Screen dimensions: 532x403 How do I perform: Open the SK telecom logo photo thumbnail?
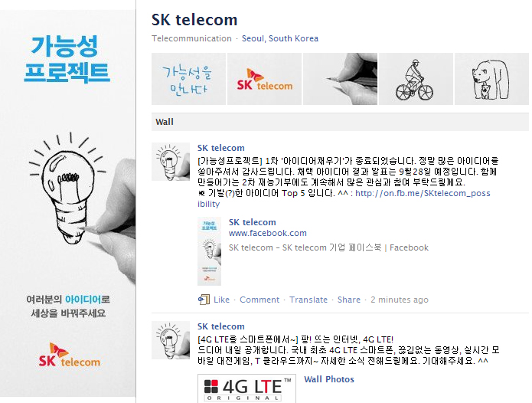point(264,79)
